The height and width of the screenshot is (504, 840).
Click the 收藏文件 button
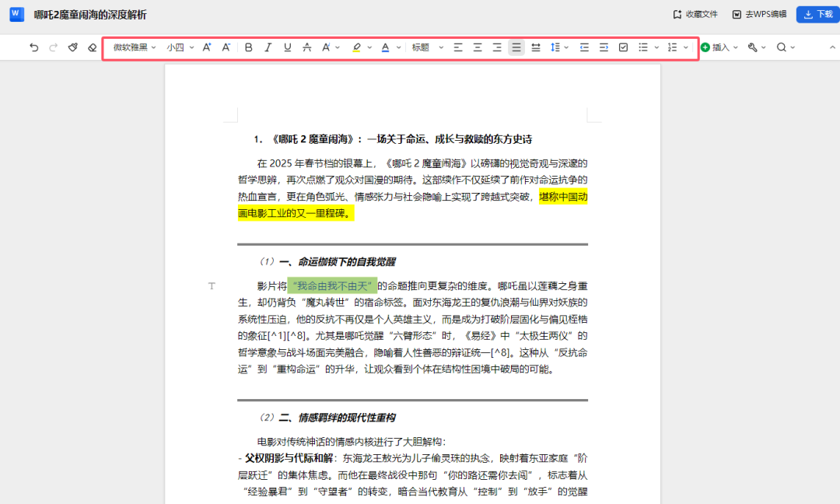point(695,15)
